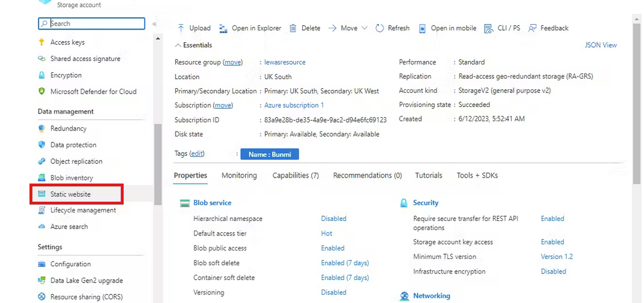644x303 pixels.
Task: Expand the Move dropdown chevron
Action: coord(364,28)
